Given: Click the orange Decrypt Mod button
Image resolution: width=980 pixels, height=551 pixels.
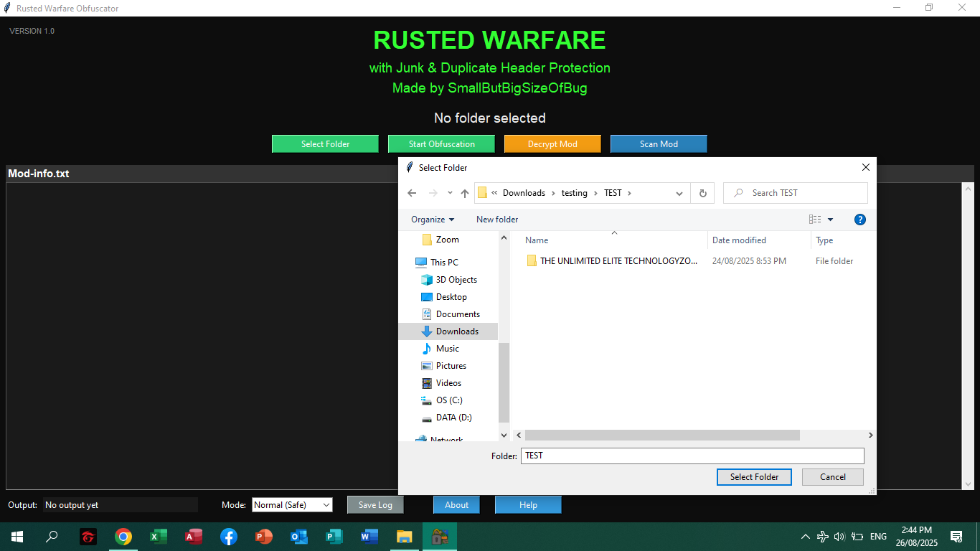Looking at the screenshot, I should point(552,143).
